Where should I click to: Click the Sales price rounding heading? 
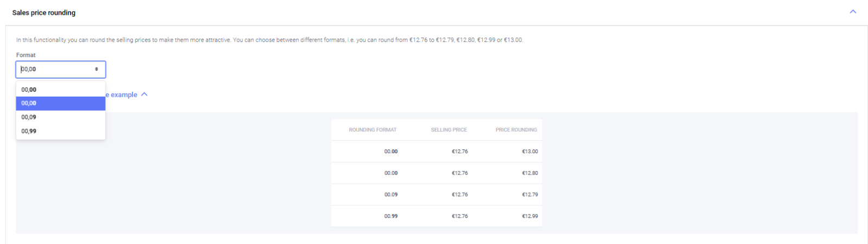(x=44, y=12)
